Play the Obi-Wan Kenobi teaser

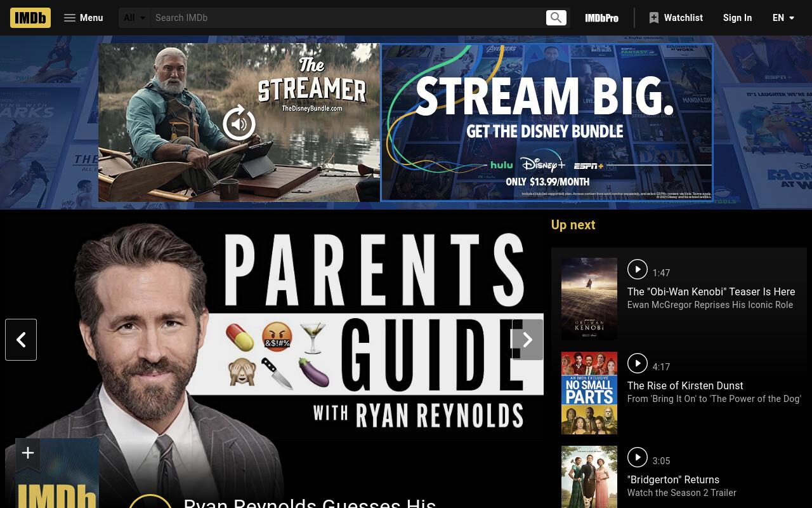point(638,269)
